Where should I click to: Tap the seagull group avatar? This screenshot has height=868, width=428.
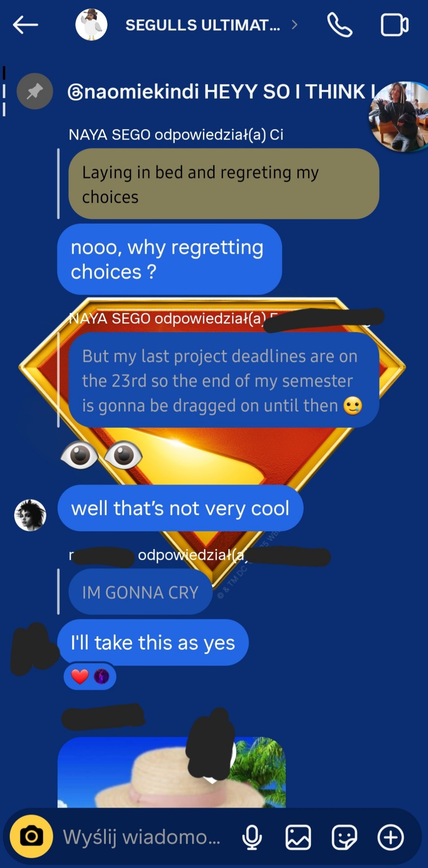(x=91, y=25)
